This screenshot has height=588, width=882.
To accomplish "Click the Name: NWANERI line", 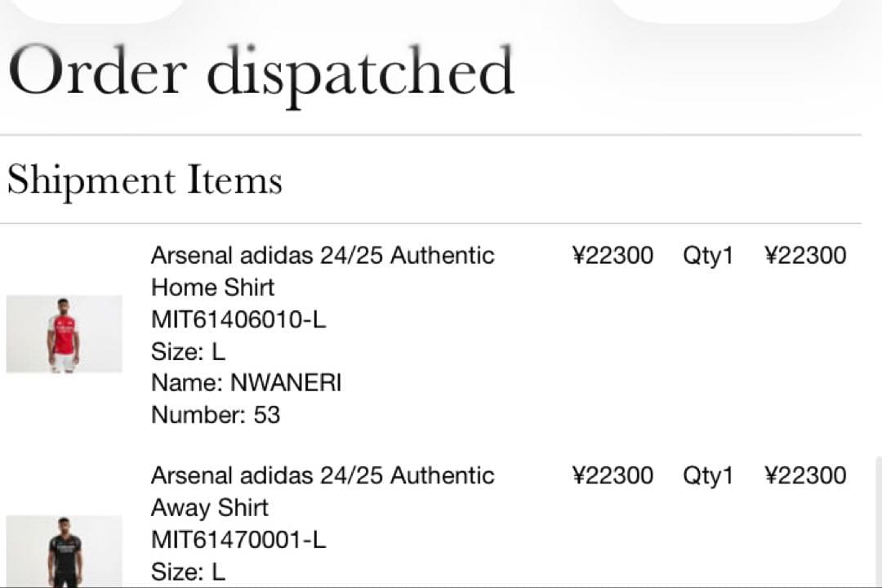I will (246, 383).
